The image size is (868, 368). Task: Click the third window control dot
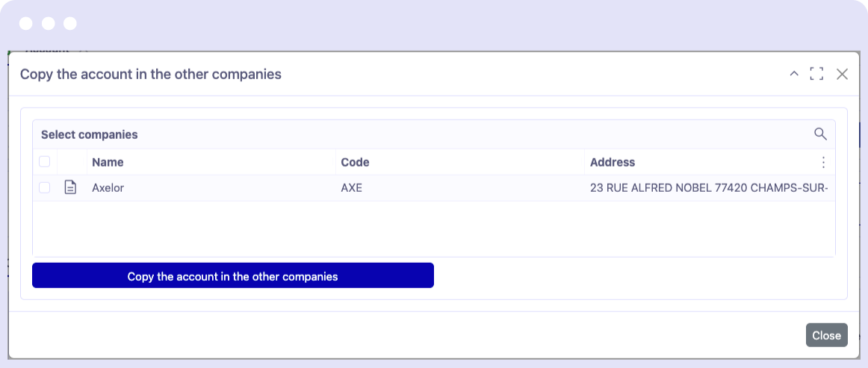[x=70, y=23]
